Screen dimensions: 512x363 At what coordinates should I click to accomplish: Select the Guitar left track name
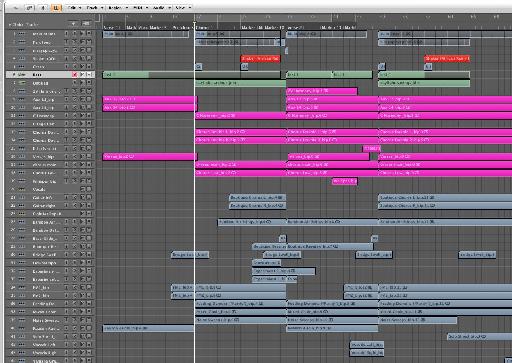point(42,198)
